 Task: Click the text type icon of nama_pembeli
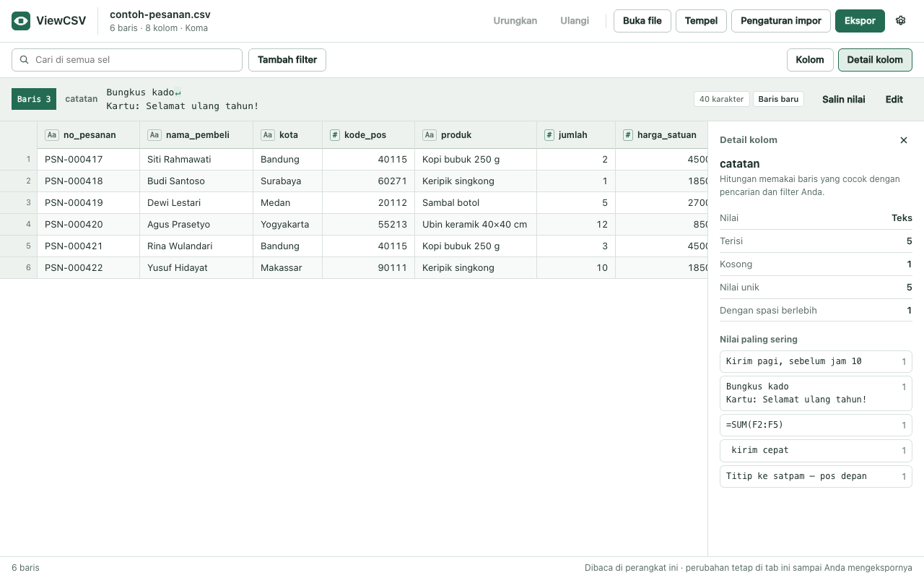coord(154,135)
